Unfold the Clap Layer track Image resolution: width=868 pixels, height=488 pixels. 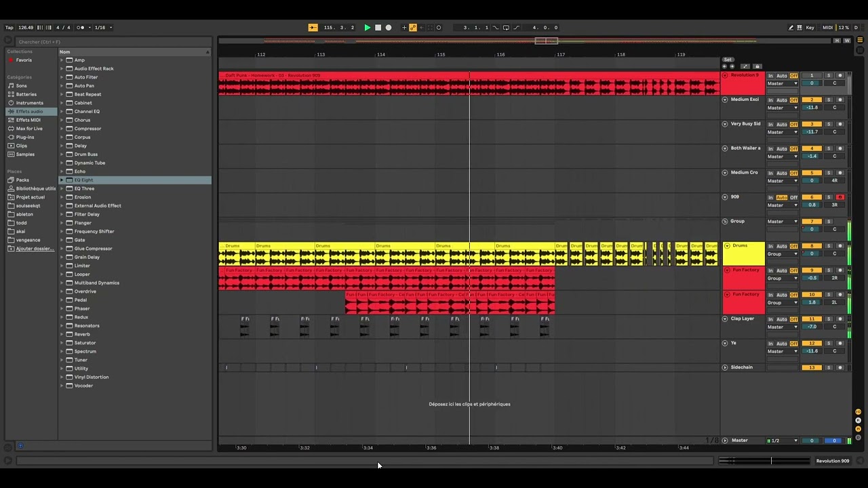(725, 319)
